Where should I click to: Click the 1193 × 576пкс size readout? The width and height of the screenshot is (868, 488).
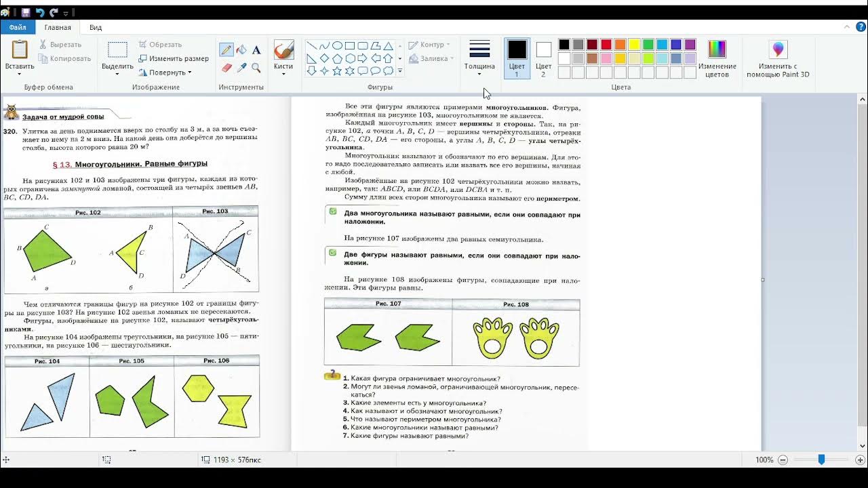(x=237, y=460)
